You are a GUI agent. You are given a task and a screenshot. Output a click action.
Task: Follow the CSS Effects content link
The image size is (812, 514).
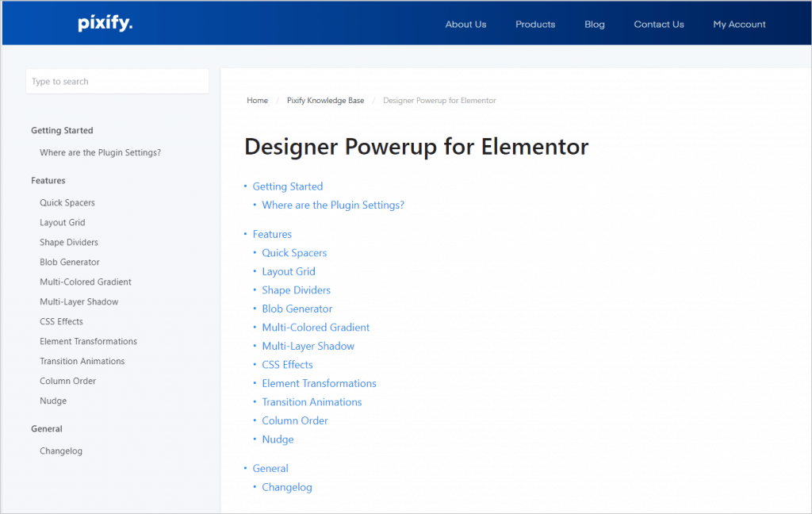tap(287, 365)
